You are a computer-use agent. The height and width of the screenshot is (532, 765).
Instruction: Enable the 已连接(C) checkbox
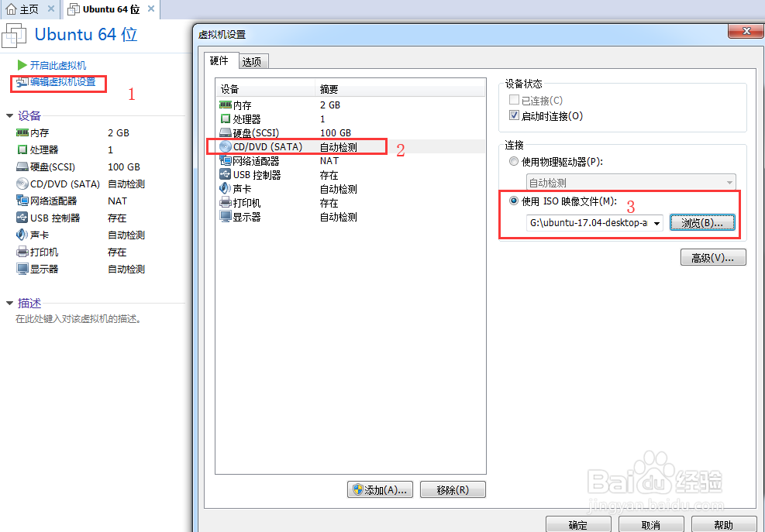pyautogui.click(x=514, y=100)
